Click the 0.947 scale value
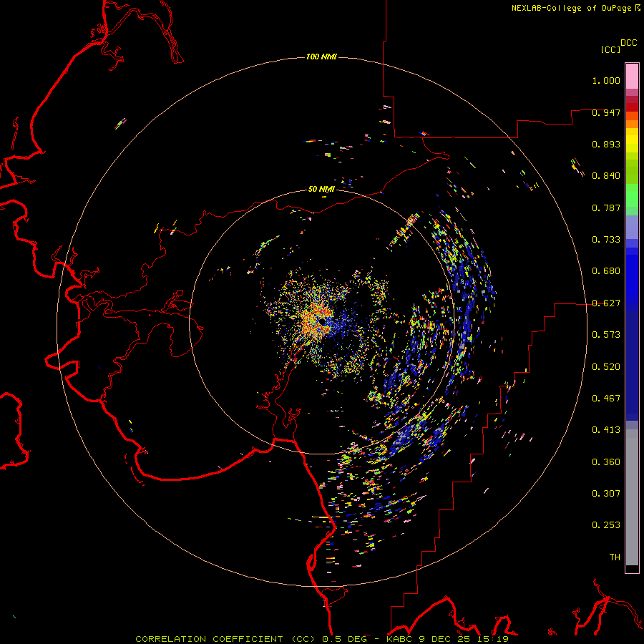The width and height of the screenshot is (644, 644). (606, 112)
